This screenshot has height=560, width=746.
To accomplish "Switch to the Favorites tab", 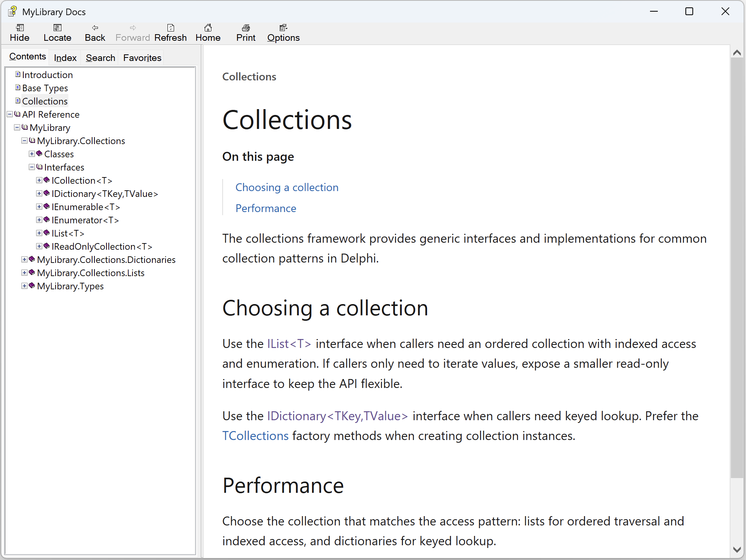I will pos(142,58).
